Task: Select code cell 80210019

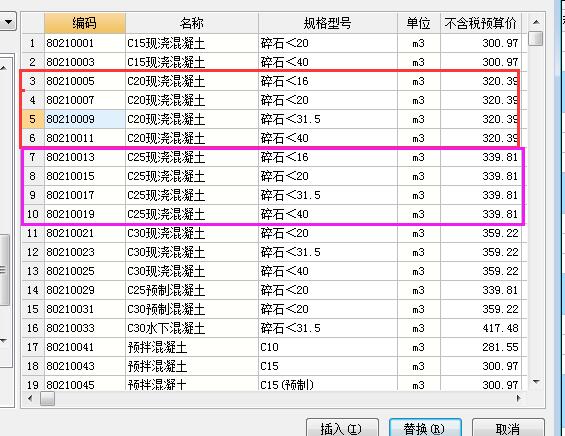Action: 85,214
